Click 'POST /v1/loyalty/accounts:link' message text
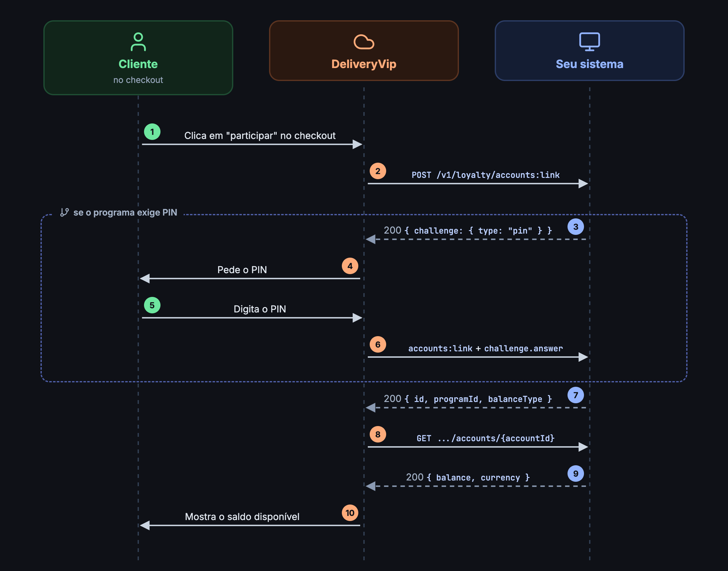728x571 pixels. pos(485,175)
